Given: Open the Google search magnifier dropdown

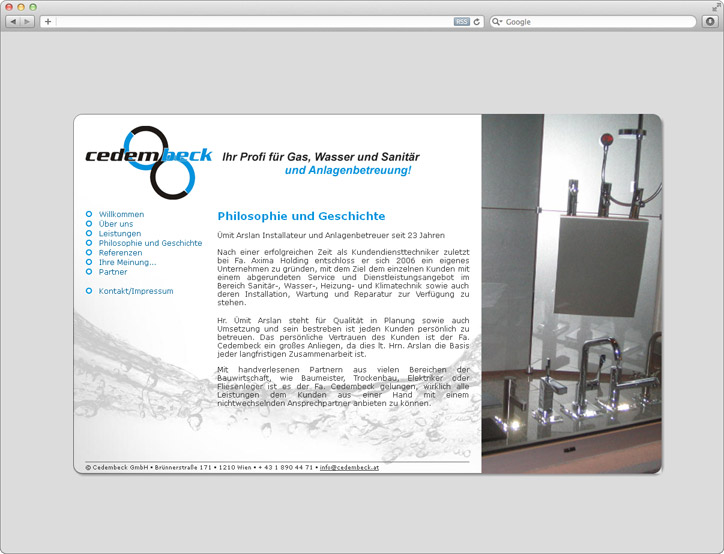Looking at the screenshot, I should click(497, 22).
